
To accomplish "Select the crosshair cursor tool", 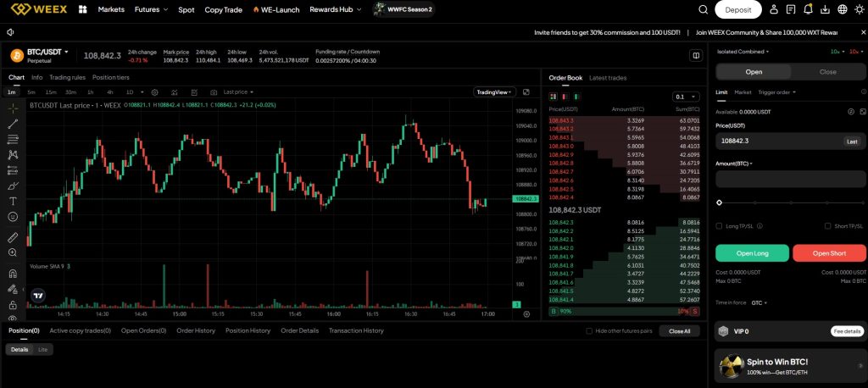I will 13,108.
